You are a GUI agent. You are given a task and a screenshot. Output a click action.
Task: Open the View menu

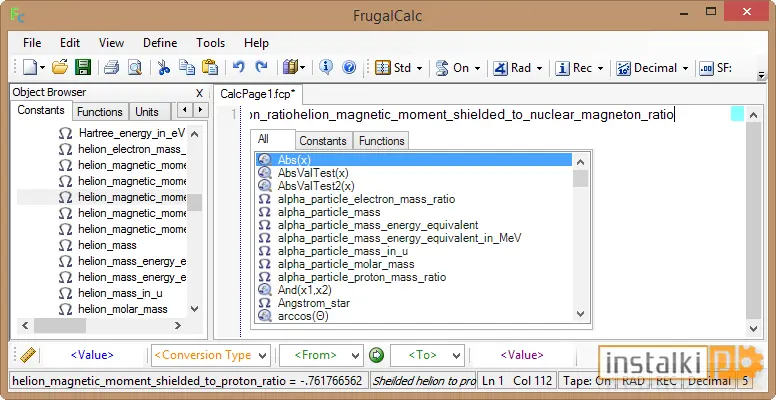coord(111,43)
